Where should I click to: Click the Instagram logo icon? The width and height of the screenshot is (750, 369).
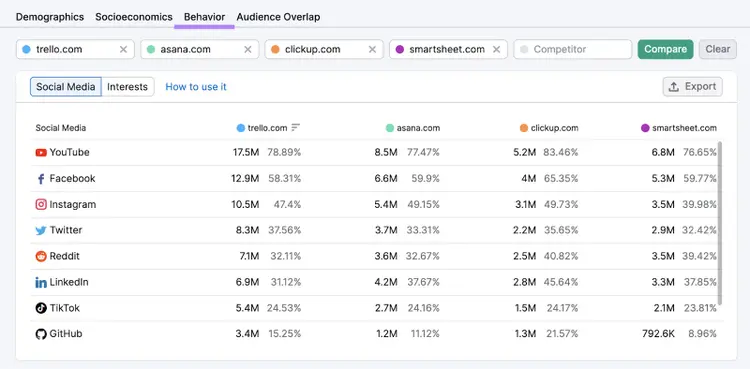coord(41,204)
